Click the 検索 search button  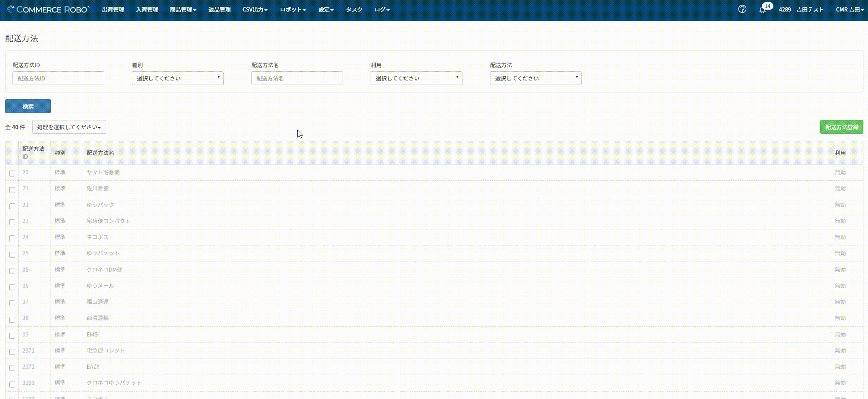click(28, 106)
